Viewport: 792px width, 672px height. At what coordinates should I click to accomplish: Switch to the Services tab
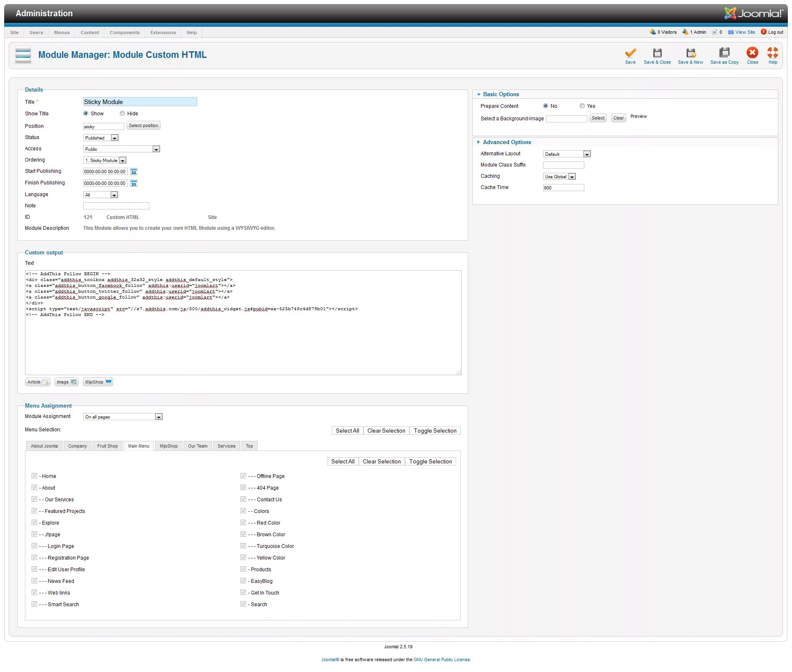(x=226, y=446)
